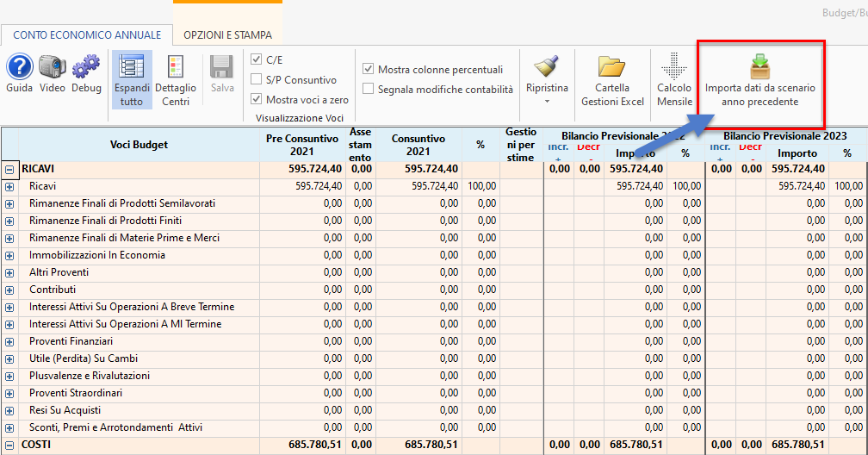The image size is (868, 455).
Task: Expand Plusvalenze e Rivalutazioni row
Action: point(9,376)
